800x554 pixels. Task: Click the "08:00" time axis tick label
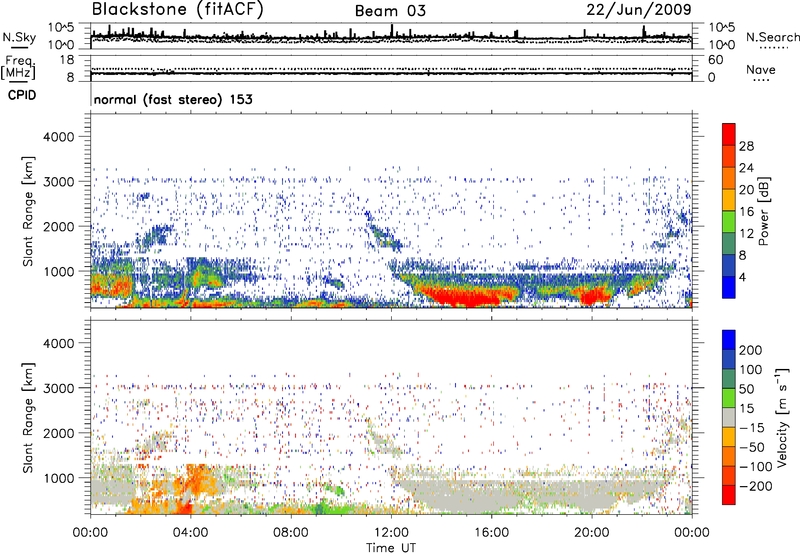(x=291, y=533)
